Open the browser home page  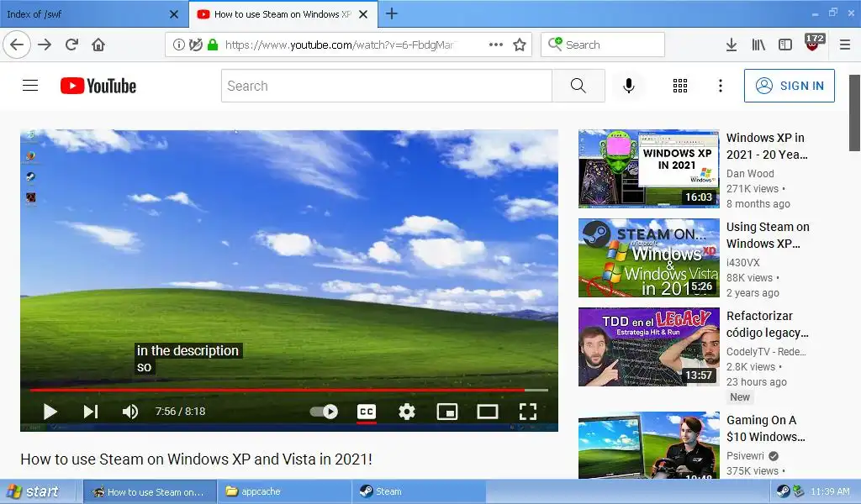98,45
